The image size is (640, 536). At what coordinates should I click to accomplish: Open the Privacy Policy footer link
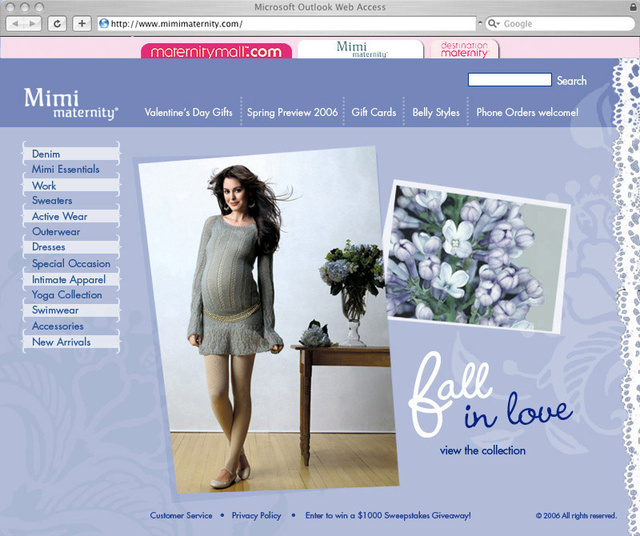[x=256, y=516]
